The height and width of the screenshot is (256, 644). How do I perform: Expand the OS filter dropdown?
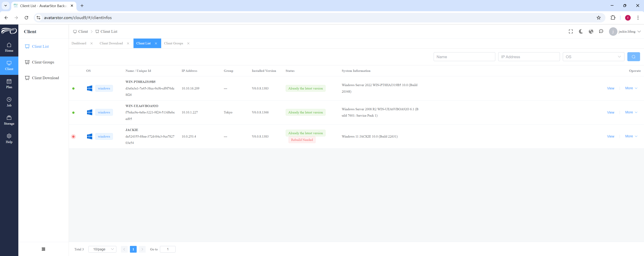point(593,57)
